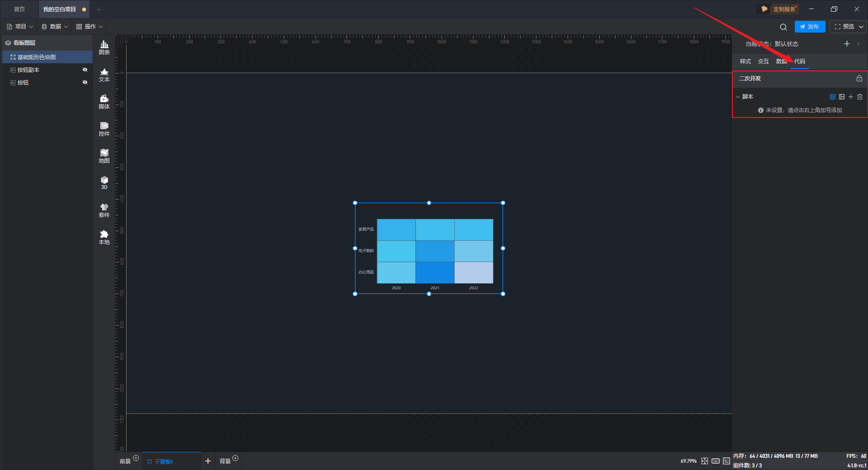Open the 本地 local component category

(104, 237)
